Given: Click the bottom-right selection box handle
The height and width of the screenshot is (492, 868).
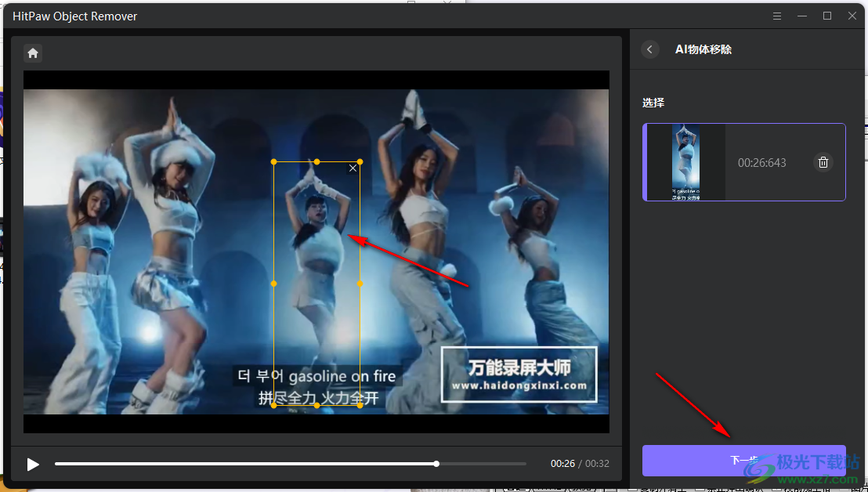Looking at the screenshot, I should point(360,406).
